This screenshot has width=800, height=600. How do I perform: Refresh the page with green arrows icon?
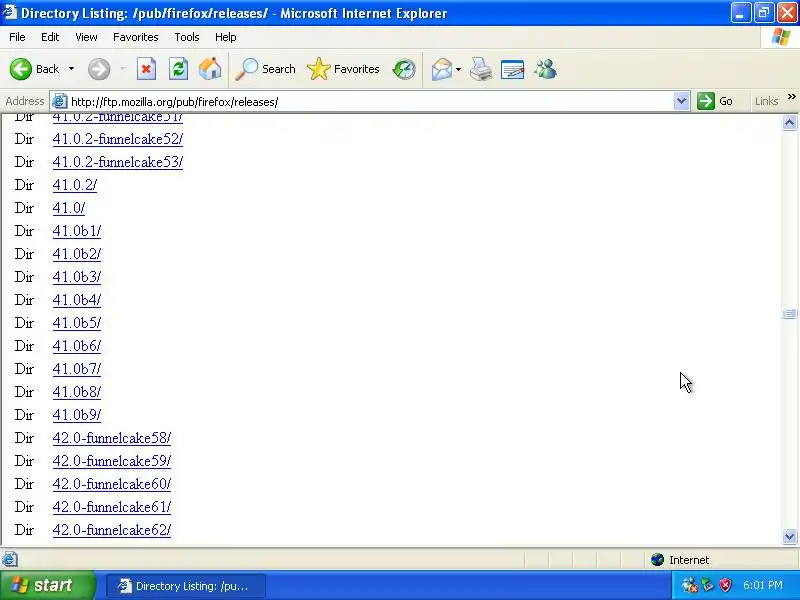[x=179, y=69]
